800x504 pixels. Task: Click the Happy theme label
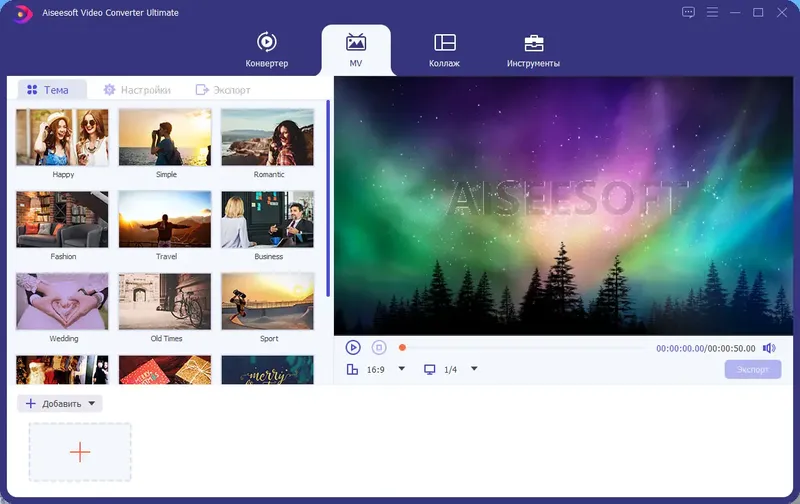pos(63,174)
